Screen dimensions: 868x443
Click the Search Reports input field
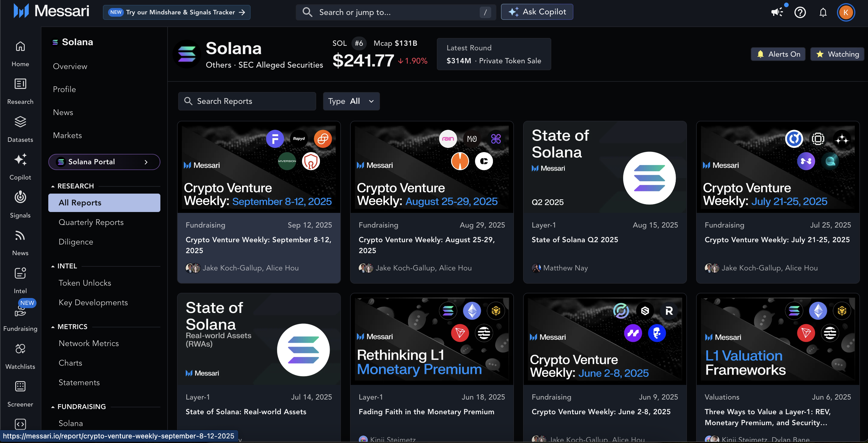247,101
